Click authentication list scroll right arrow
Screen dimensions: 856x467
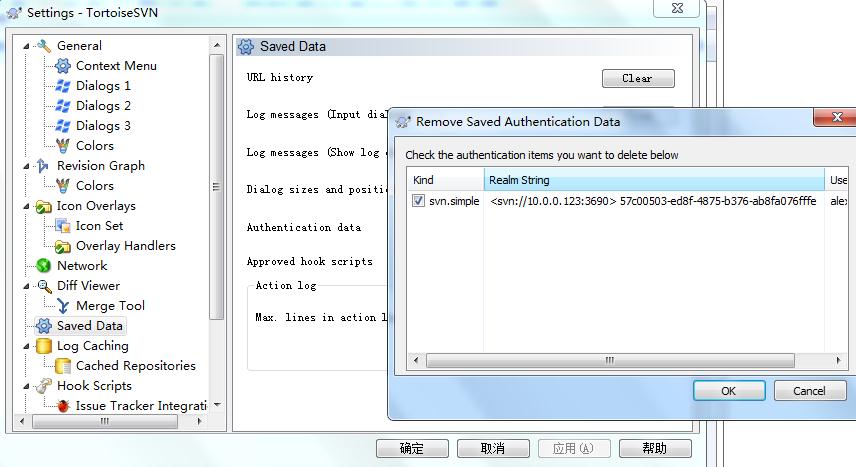[838, 360]
